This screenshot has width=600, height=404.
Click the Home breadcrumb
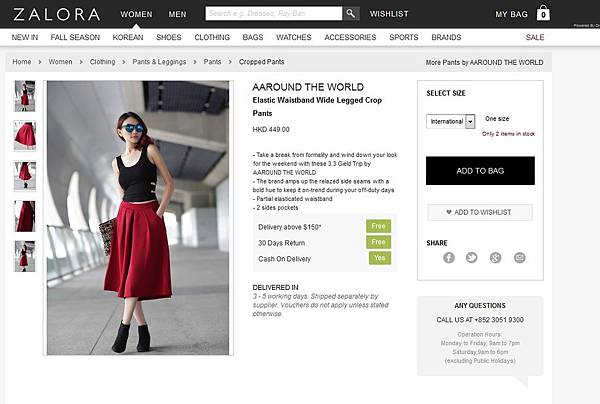22,62
